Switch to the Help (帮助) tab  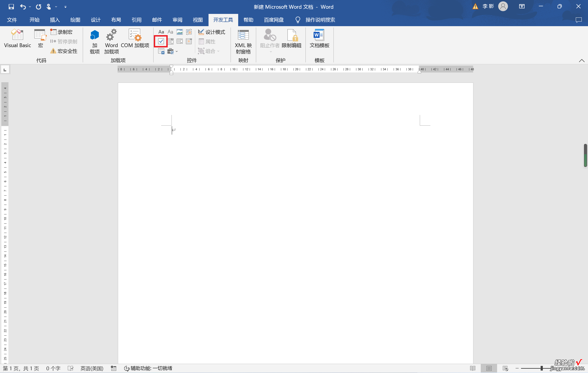(x=248, y=20)
